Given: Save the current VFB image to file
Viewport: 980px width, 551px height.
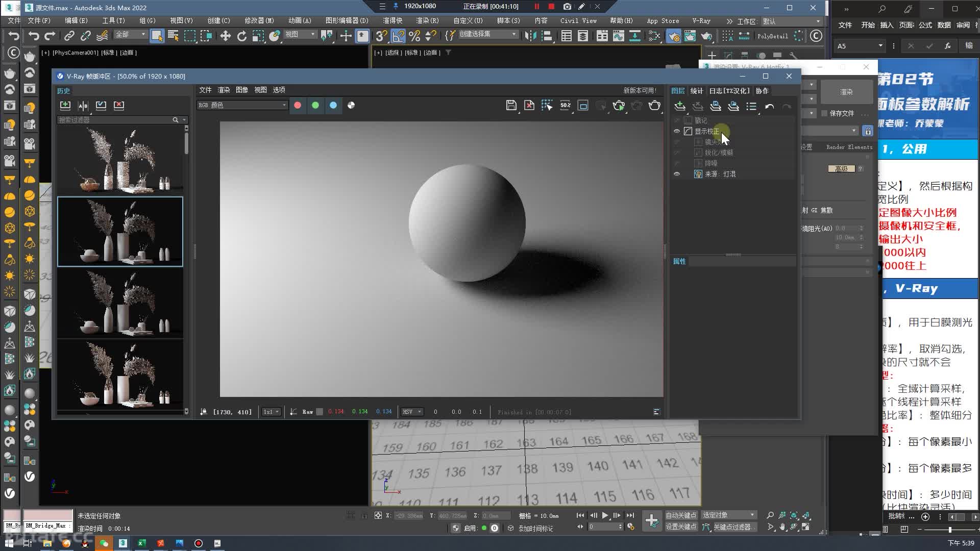Looking at the screenshot, I should pos(511,105).
